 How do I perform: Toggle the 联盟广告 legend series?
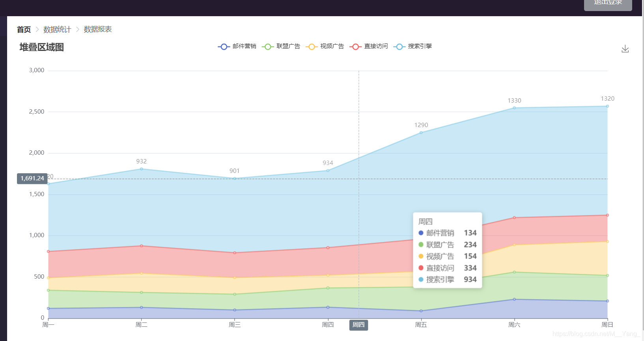pyautogui.click(x=281, y=47)
